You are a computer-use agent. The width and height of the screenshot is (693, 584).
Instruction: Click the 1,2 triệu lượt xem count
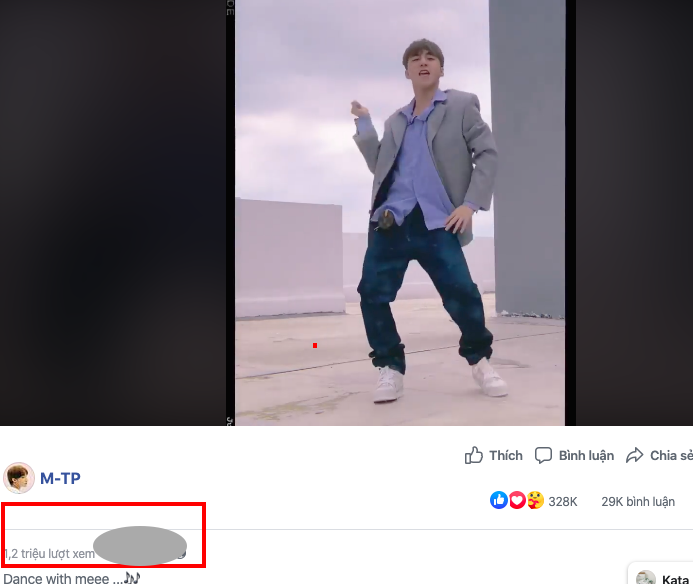(x=49, y=553)
